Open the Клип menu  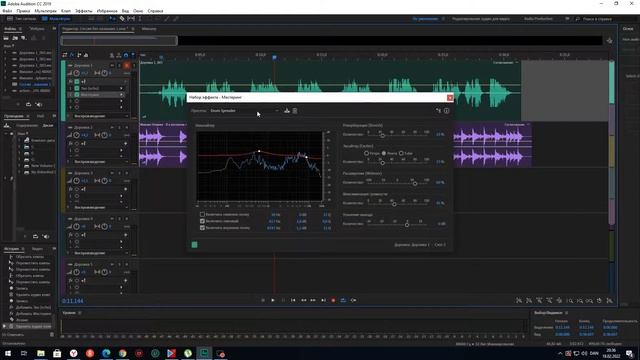click(66, 11)
